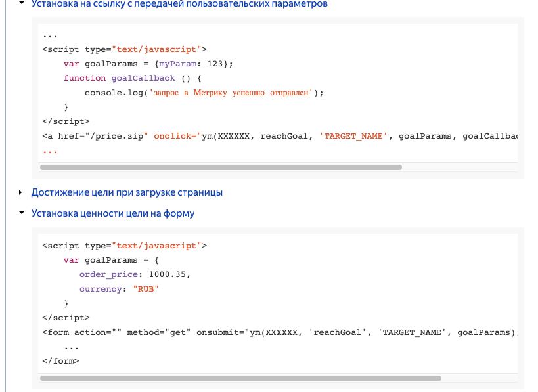This screenshot has width=538, height=392.
Task: Open 'Установка на ссылку с передачей пользовательских параметров' heading
Action: click(179, 4)
